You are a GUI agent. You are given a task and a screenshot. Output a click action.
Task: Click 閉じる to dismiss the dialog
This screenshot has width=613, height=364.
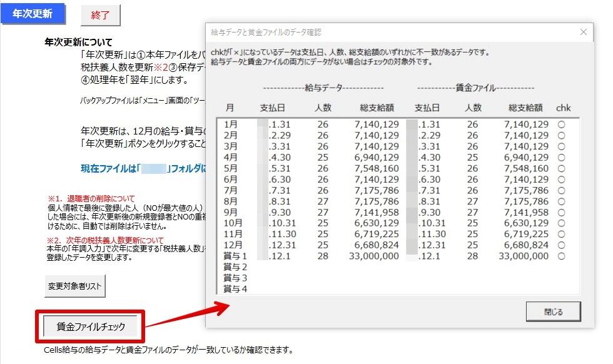553,311
